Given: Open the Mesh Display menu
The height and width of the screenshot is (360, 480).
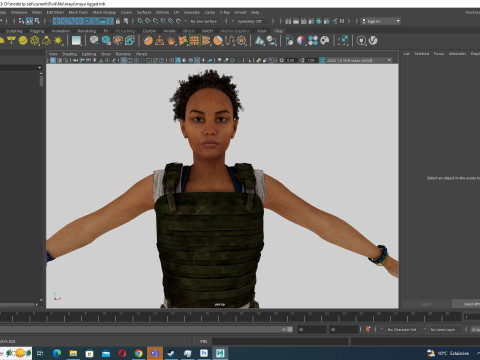Looking at the screenshot, I should [x=104, y=12].
